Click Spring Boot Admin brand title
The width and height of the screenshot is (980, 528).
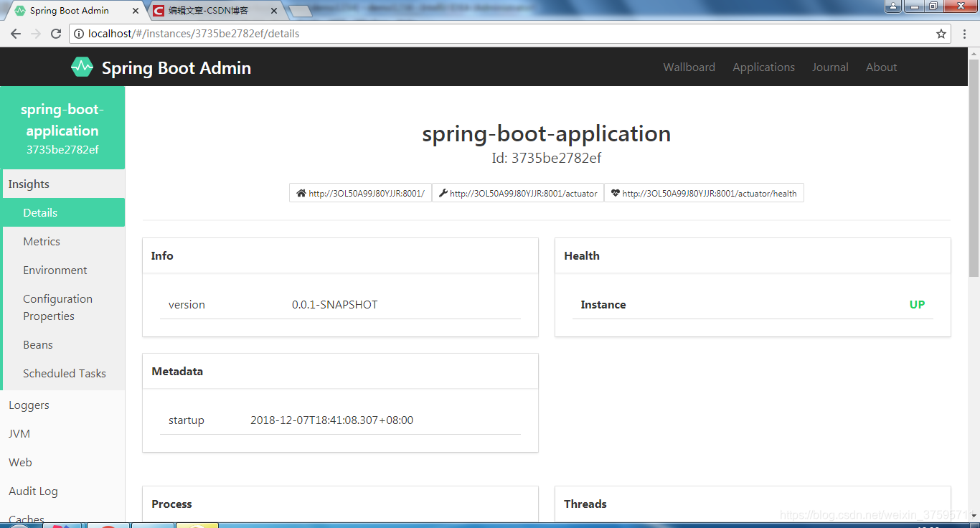[x=176, y=67]
